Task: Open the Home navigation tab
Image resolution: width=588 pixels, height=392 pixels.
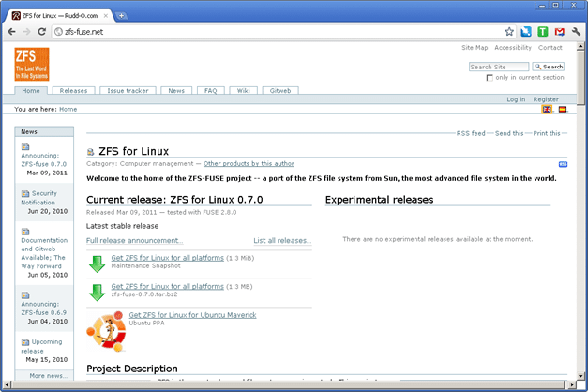Action: 31,91
